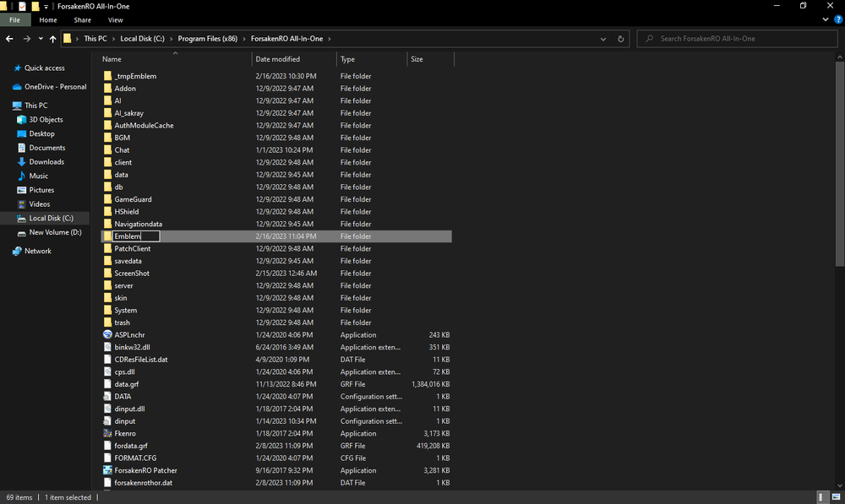Open the Share ribbon tab
The width and height of the screenshot is (845, 504).
[83, 19]
